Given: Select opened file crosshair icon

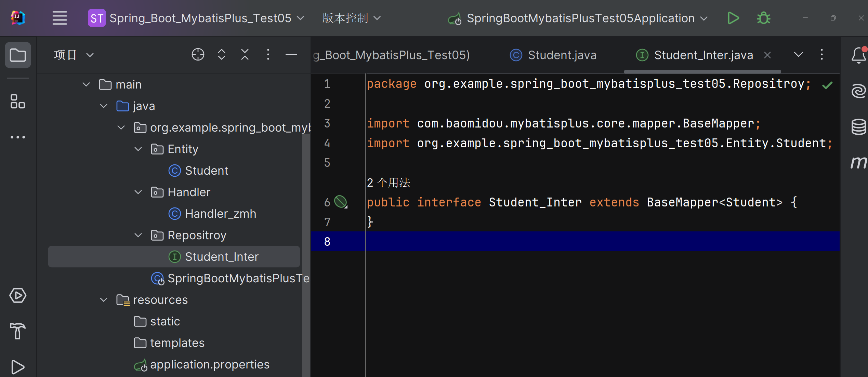Looking at the screenshot, I should pyautogui.click(x=198, y=55).
